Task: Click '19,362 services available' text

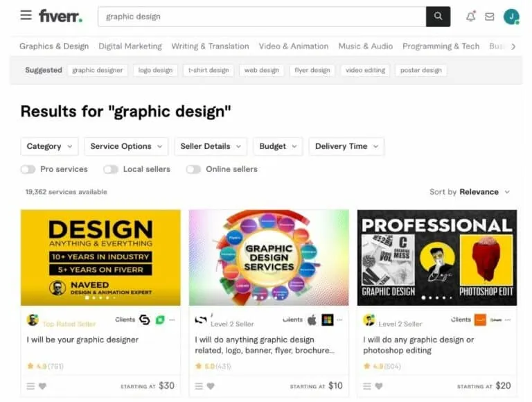Action: 66,192
